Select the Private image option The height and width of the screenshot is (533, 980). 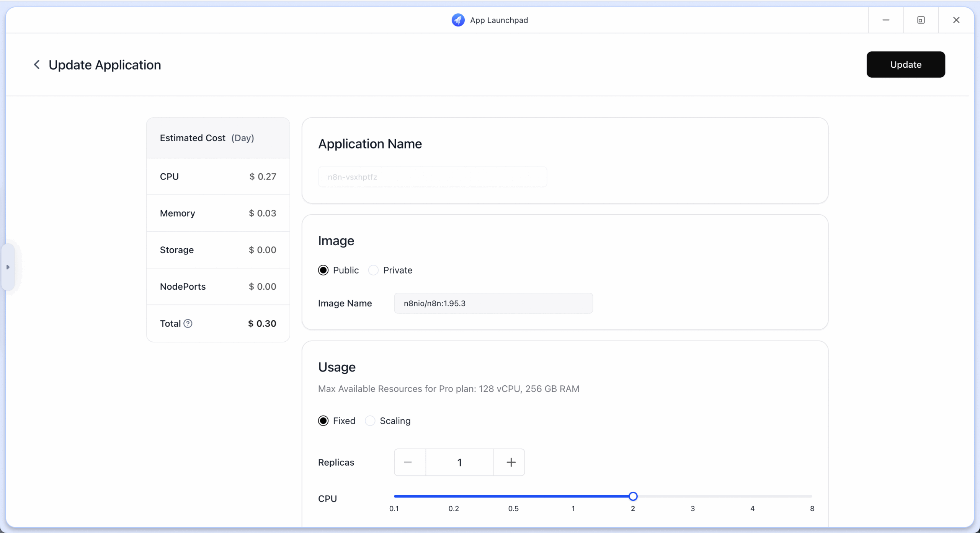(373, 270)
